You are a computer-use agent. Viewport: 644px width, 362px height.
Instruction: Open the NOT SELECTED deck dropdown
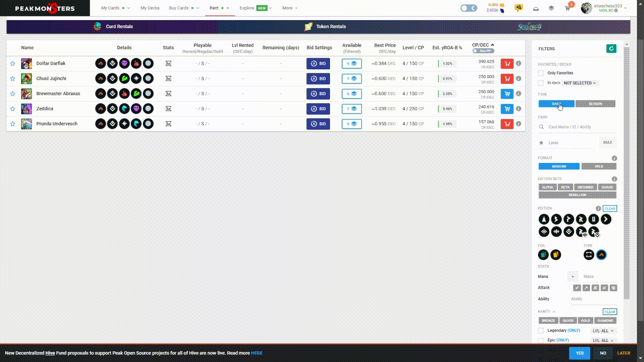click(580, 83)
